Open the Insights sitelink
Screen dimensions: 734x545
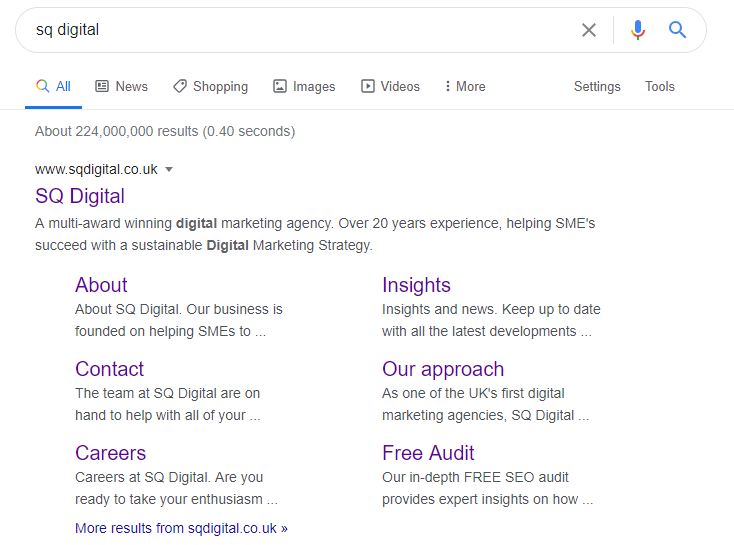click(416, 285)
